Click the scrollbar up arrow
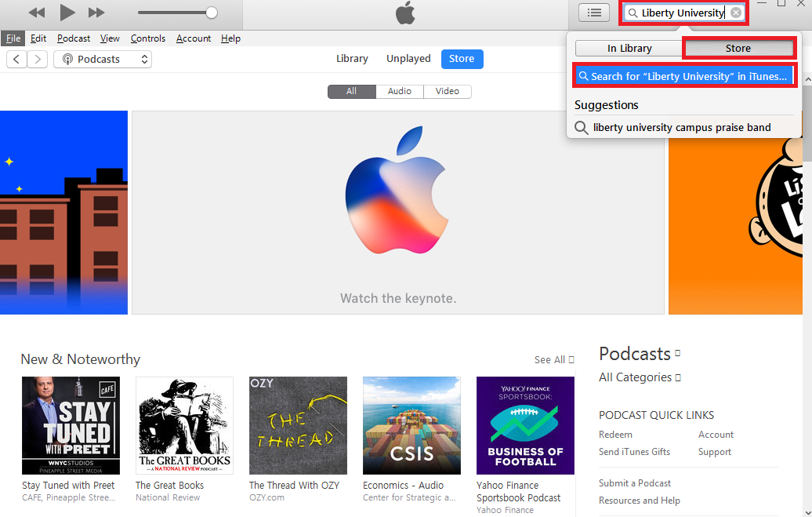The image size is (812, 517). (x=807, y=79)
